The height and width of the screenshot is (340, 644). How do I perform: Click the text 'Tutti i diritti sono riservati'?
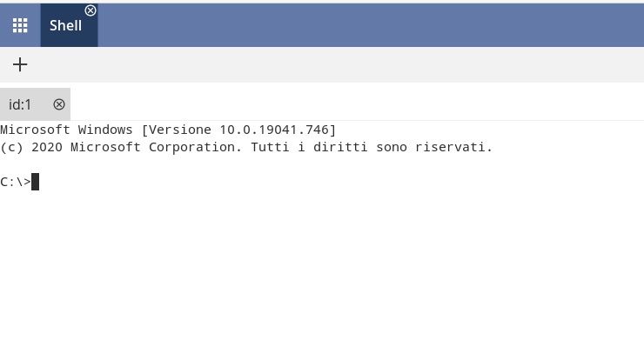coord(372,147)
